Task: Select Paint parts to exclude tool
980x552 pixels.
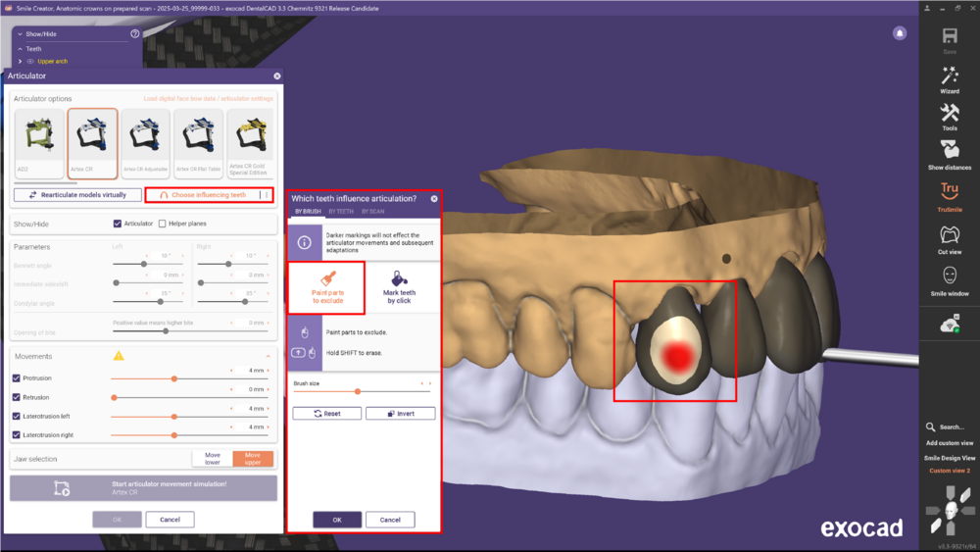Action: coord(327,287)
